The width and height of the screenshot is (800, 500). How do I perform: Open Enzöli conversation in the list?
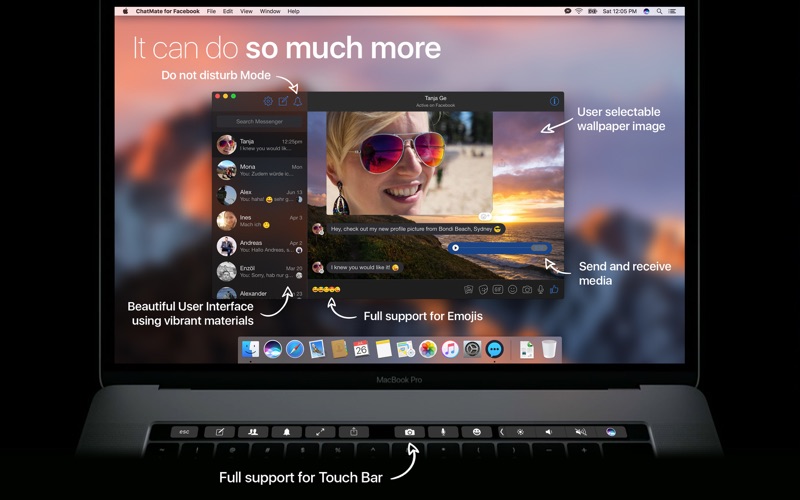[x=259, y=271]
